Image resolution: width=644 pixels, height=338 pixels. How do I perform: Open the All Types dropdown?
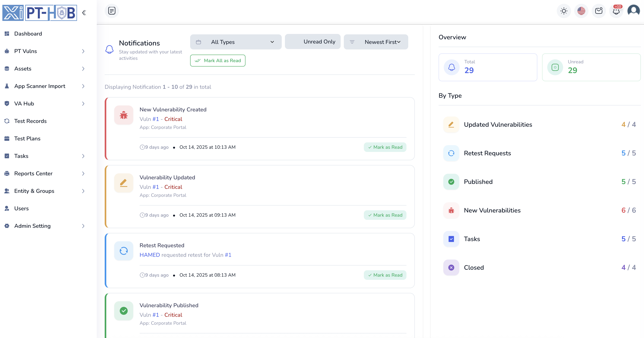click(236, 42)
